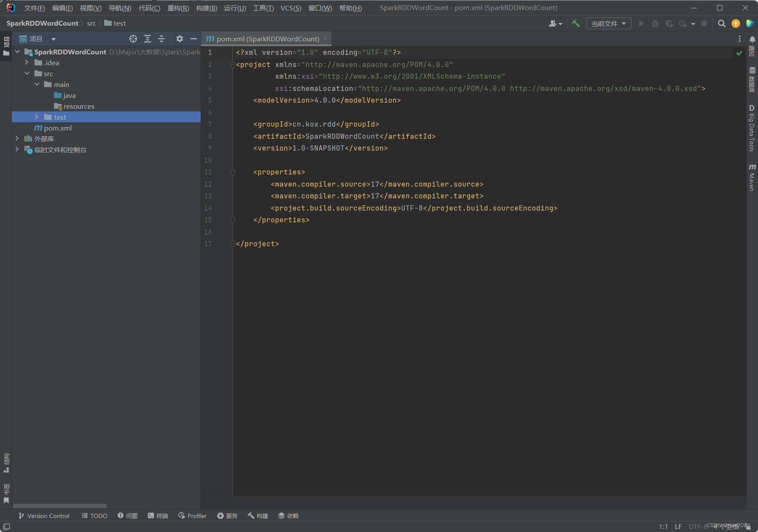Open the 终端 terminal tool window
The height and width of the screenshot is (532, 758).
pyautogui.click(x=158, y=516)
